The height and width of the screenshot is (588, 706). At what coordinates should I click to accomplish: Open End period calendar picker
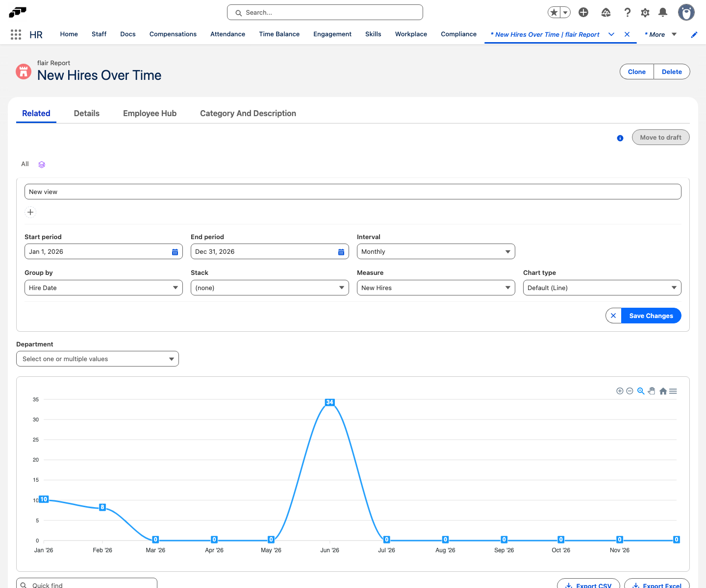tap(341, 252)
